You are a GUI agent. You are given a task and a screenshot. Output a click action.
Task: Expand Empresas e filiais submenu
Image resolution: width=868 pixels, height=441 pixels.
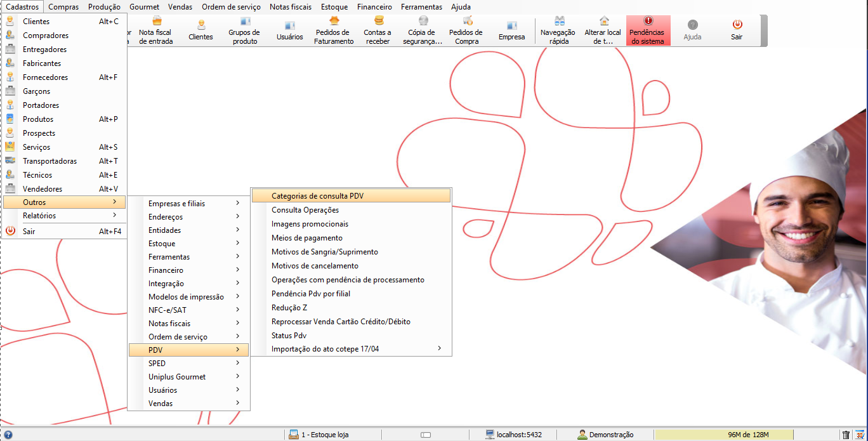pyautogui.click(x=189, y=204)
